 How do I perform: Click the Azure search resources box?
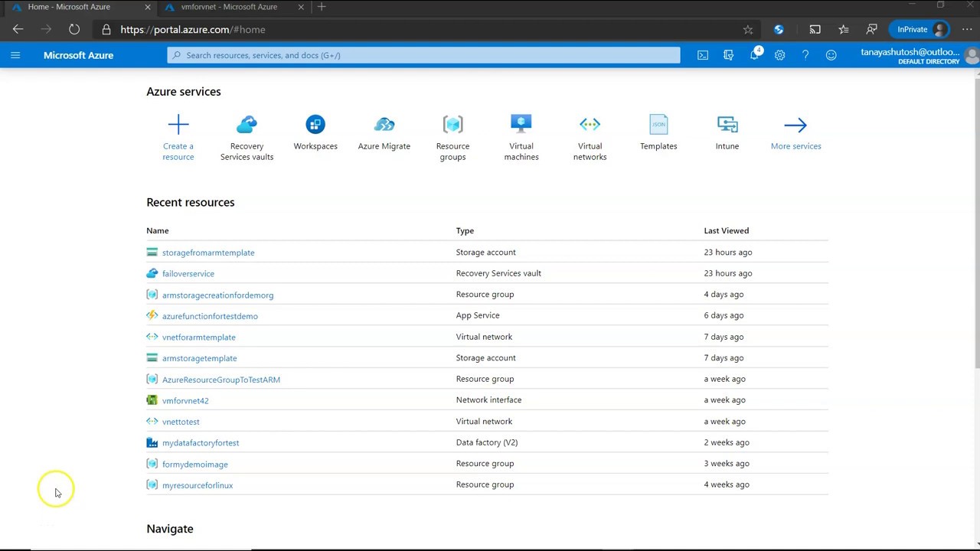point(423,55)
